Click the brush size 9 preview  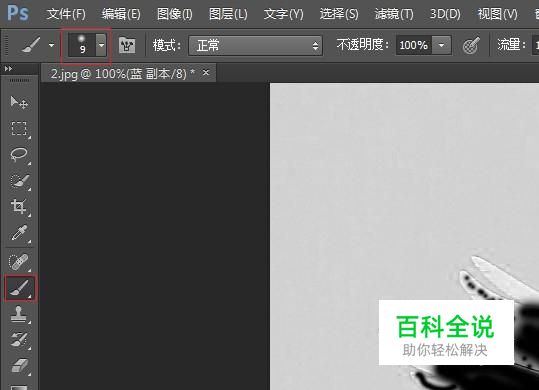point(82,45)
